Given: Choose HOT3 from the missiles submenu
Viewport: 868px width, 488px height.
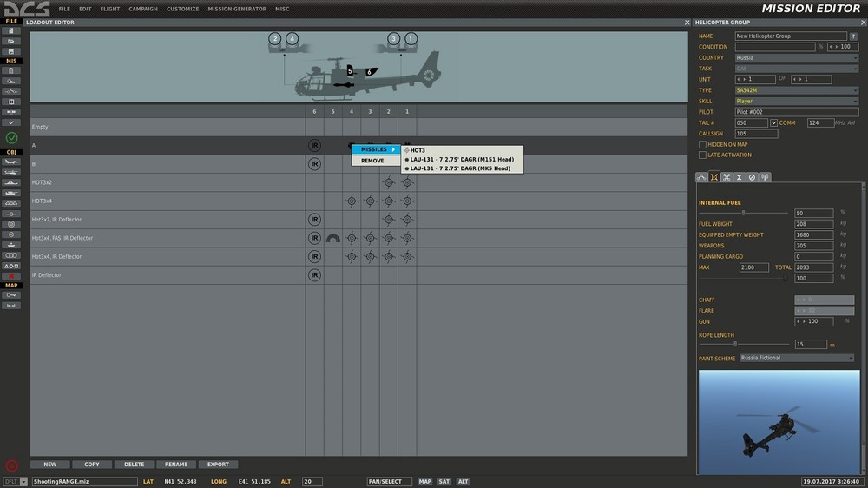Looking at the screenshot, I should point(418,150).
